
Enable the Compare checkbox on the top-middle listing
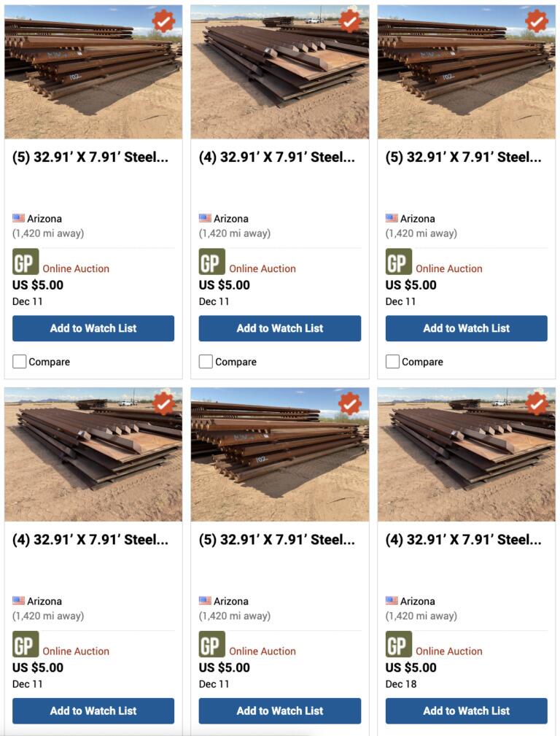click(206, 362)
